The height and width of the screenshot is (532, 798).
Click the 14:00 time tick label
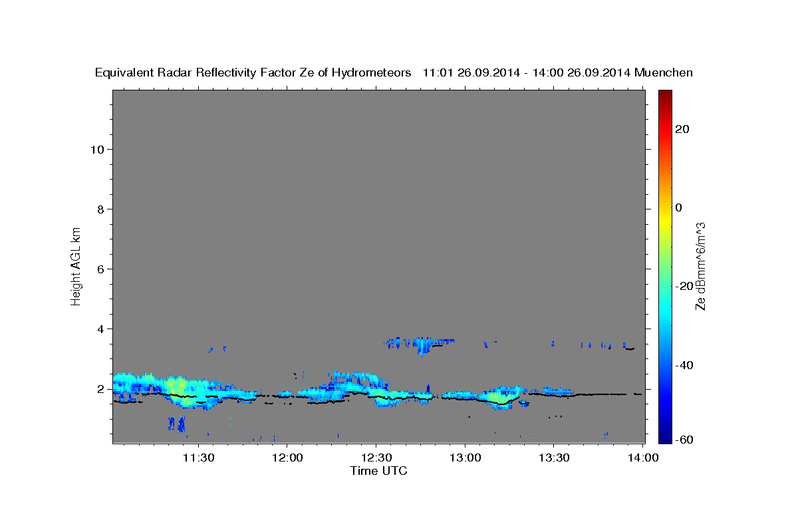coord(642,458)
